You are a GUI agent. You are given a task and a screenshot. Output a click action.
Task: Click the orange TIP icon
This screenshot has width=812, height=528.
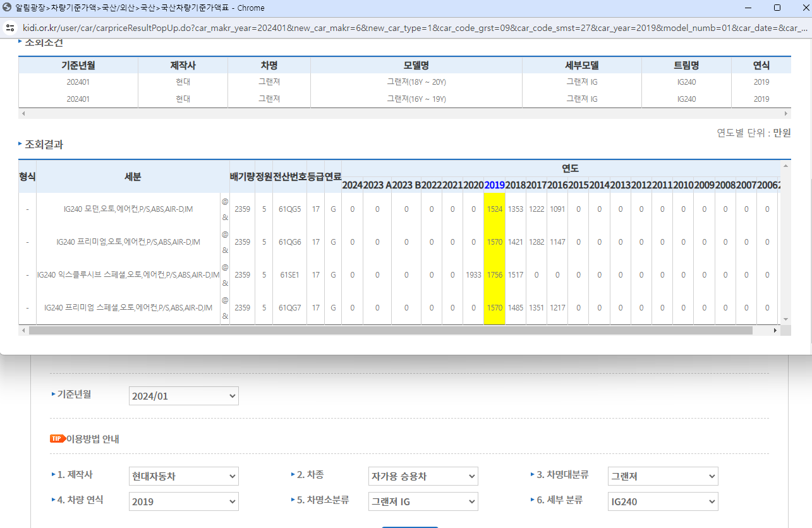tap(58, 439)
